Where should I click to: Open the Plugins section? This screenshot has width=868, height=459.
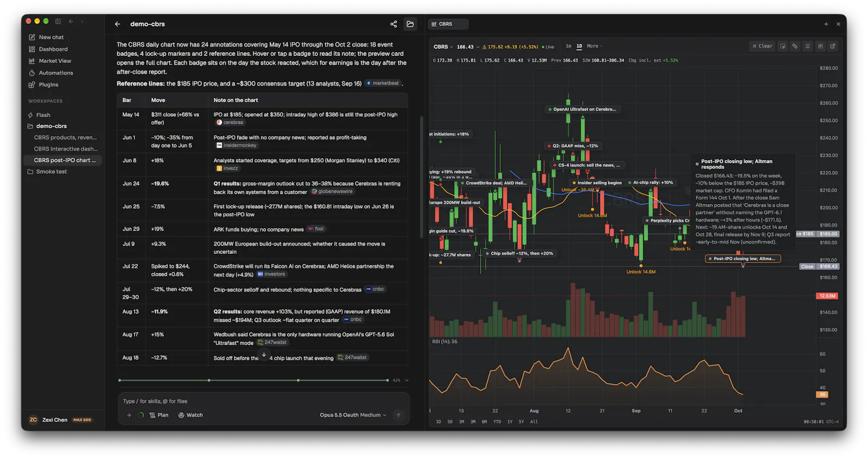tap(43, 85)
